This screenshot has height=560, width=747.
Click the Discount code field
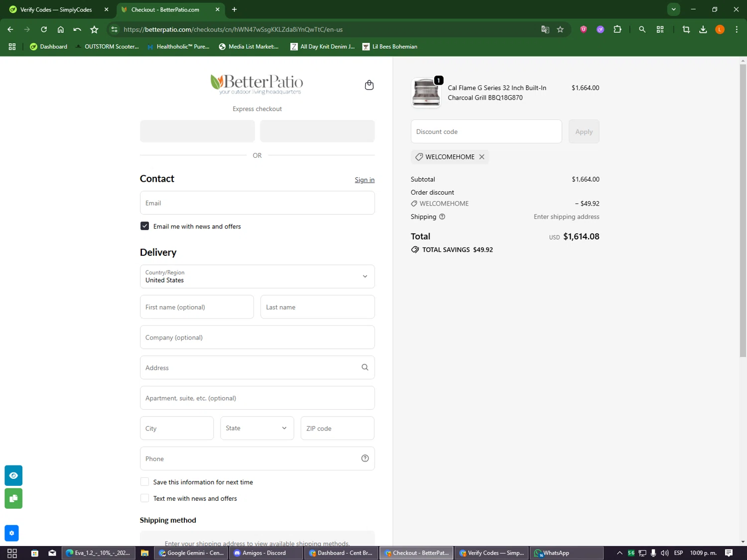pyautogui.click(x=486, y=131)
